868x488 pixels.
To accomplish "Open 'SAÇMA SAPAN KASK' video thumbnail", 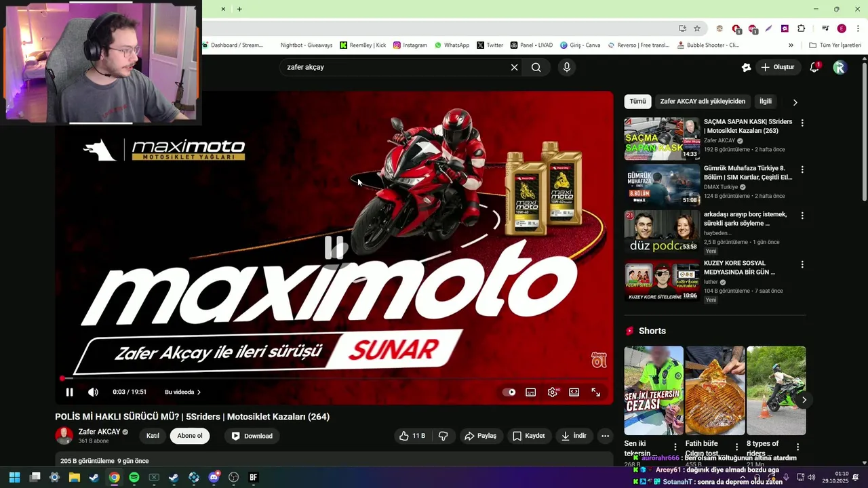I will click(x=662, y=139).
